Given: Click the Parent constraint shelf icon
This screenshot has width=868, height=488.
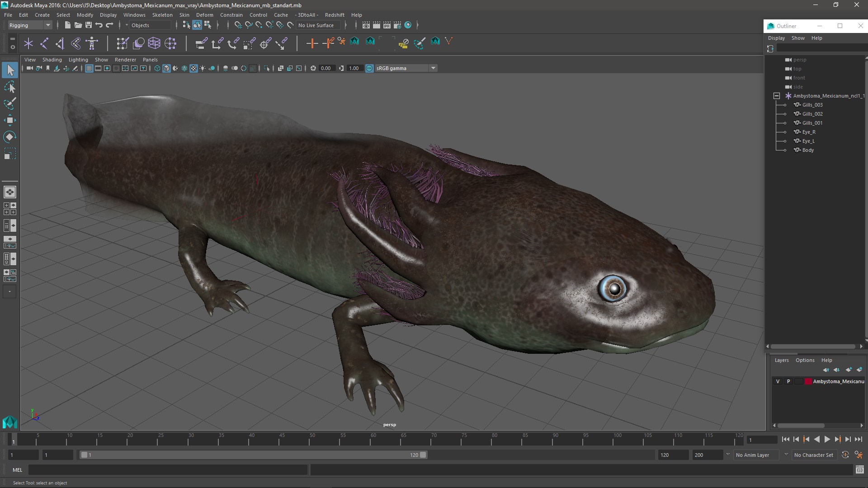Looking at the screenshot, I should pos(201,43).
